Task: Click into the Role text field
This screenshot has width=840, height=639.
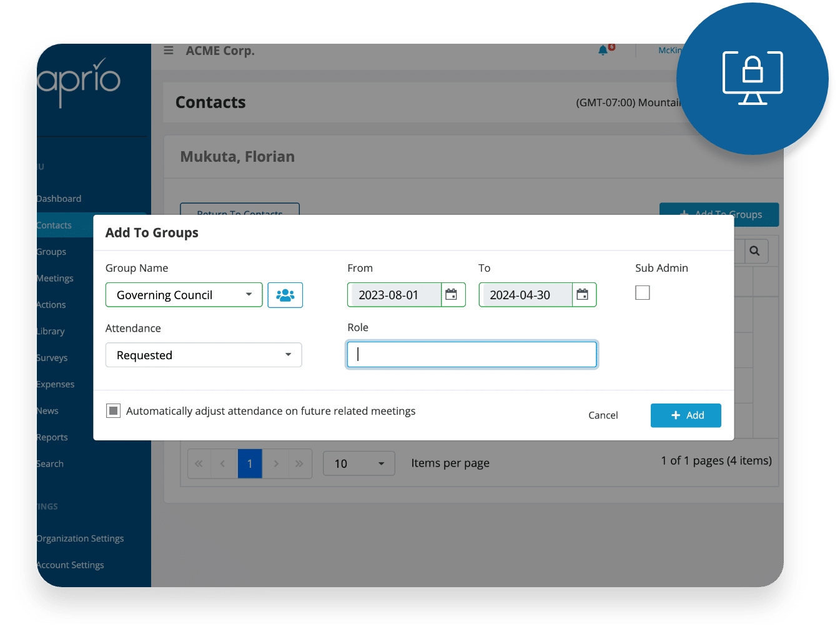Action: [x=472, y=355]
